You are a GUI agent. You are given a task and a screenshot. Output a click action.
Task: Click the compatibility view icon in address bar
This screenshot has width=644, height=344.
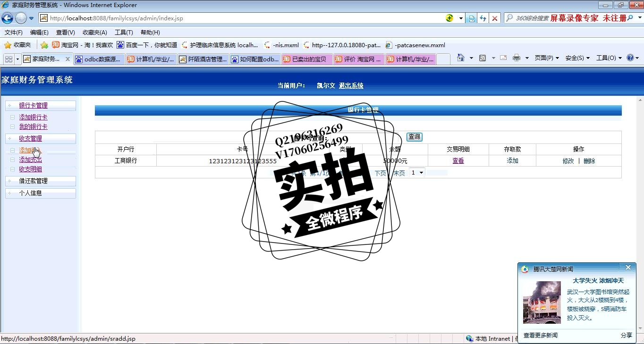coord(472,18)
